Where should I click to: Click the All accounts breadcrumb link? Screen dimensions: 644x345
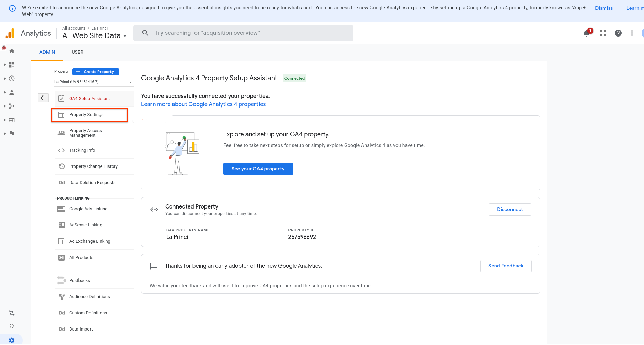tap(74, 28)
